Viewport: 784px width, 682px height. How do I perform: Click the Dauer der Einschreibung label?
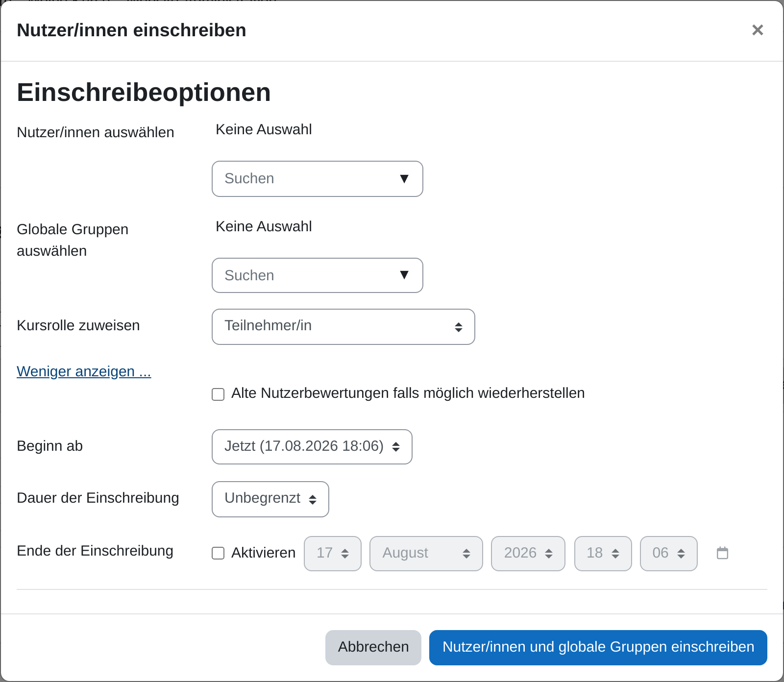[98, 498]
